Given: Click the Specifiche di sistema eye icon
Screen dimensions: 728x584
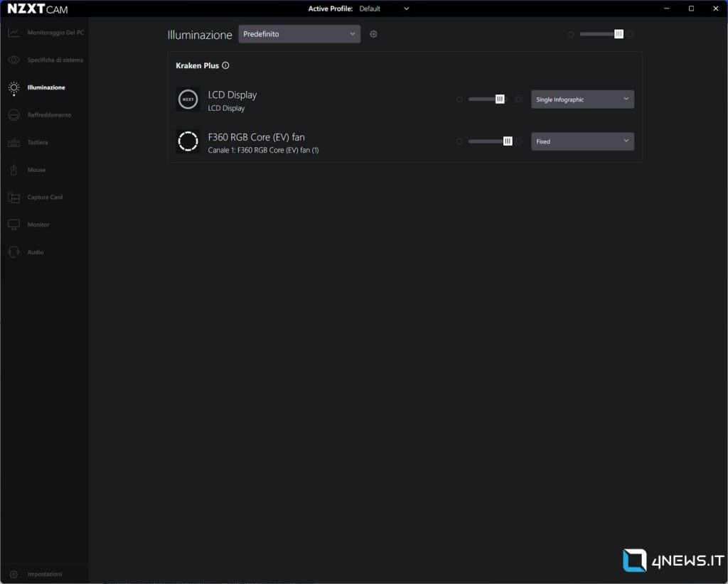Looking at the screenshot, I should tap(14, 60).
